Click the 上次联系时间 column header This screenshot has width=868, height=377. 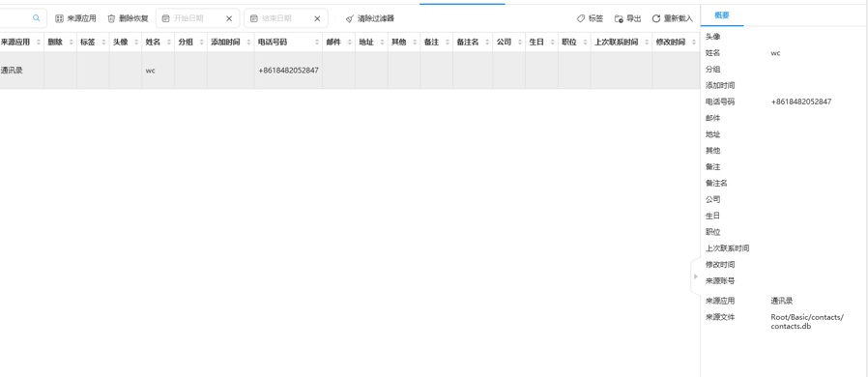tap(622, 43)
